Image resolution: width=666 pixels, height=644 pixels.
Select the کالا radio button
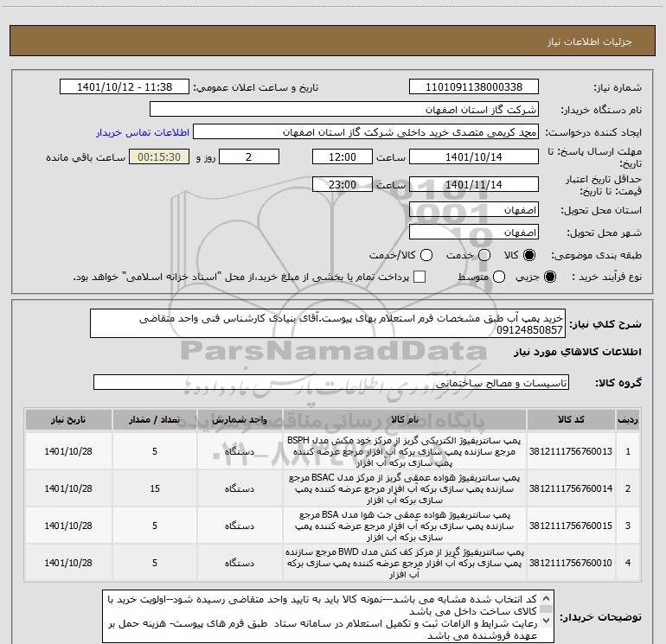(529, 255)
